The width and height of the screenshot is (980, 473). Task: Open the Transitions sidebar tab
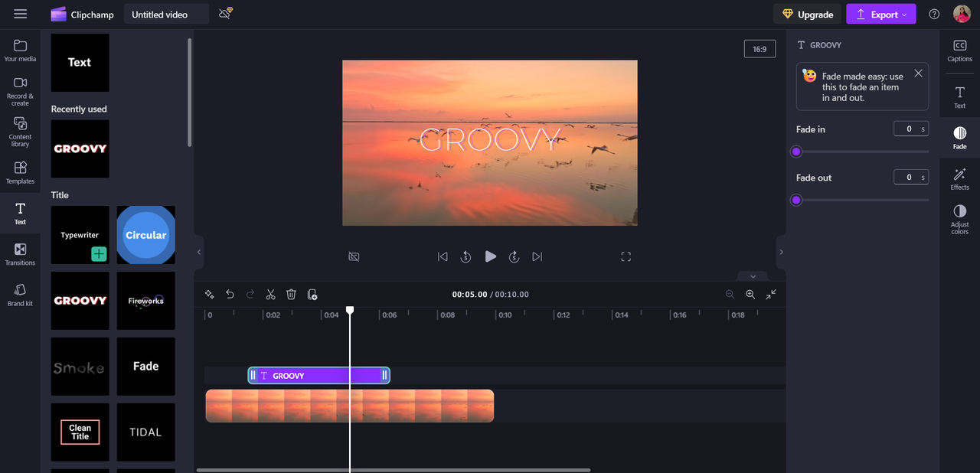[x=20, y=255]
